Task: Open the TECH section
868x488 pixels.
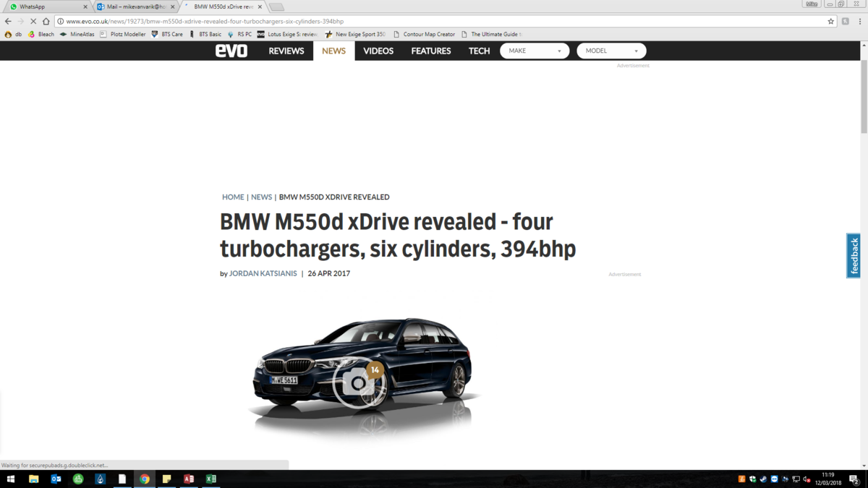Action: coord(479,51)
